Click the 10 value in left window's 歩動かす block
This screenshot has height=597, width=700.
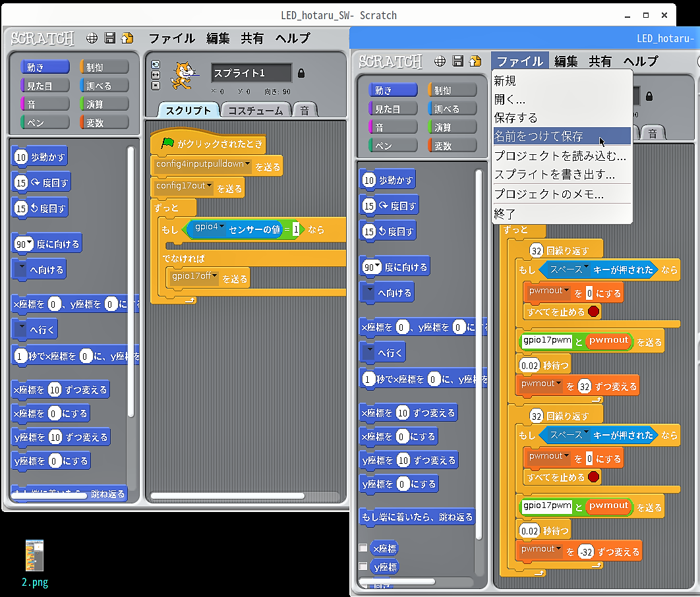click(21, 157)
